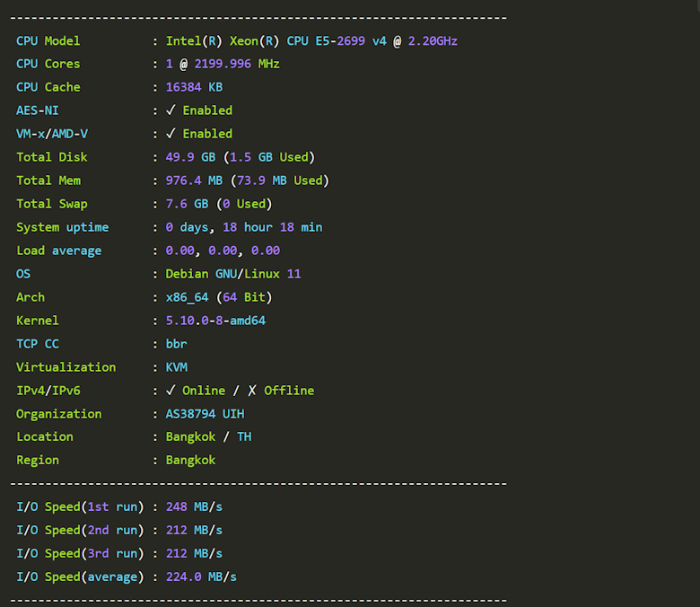Click the checkmark next to AES-NI Enabled
Image resolution: width=700 pixels, height=607 pixels.
click(171, 110)
